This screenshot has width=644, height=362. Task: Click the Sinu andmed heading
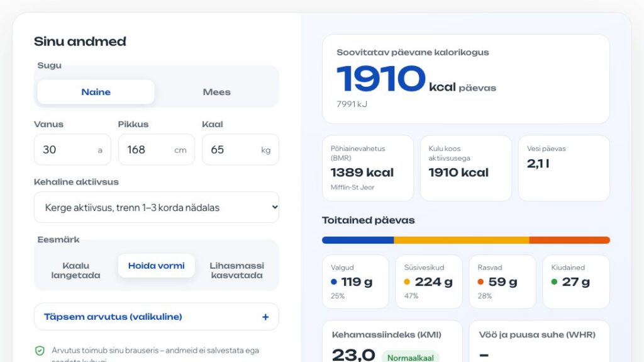pos(80,41)
